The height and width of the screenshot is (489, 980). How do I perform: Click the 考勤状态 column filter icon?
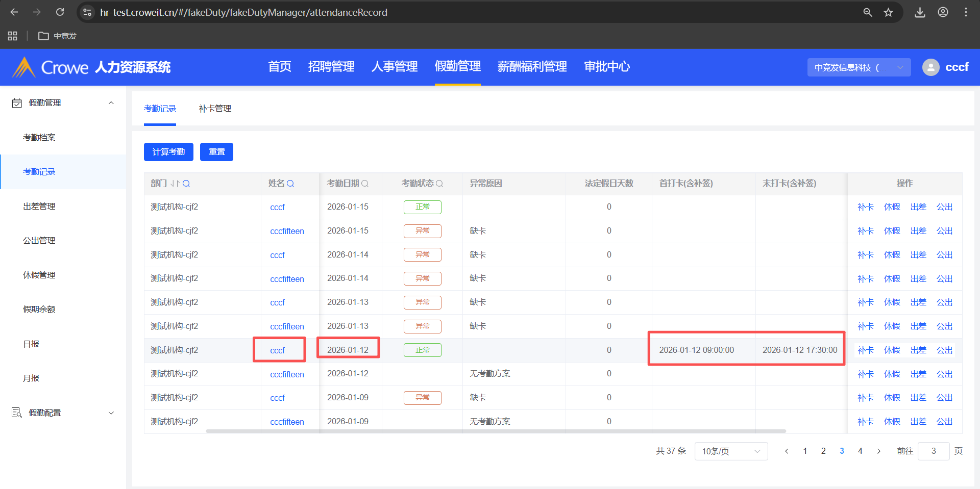coord(439,184)
